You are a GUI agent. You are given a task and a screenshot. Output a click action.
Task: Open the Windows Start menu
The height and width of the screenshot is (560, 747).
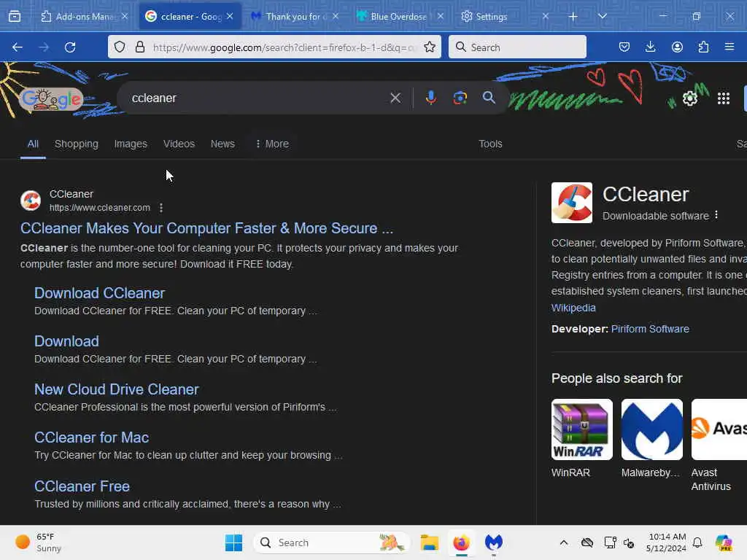[x=233, y=542]
